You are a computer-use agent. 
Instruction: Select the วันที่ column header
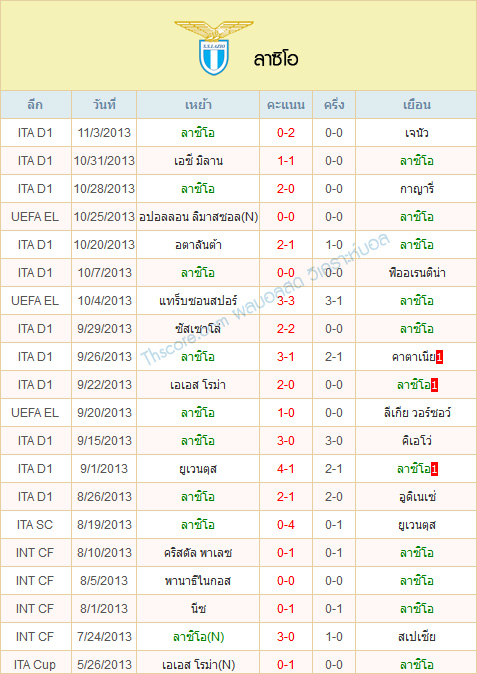point(104,104)
